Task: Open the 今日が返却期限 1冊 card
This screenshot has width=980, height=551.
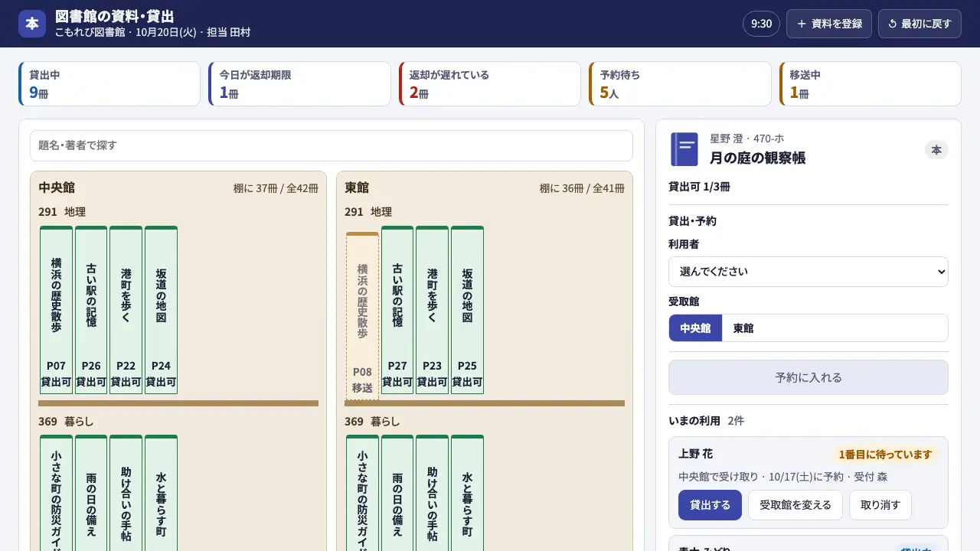Action: (299, 84)
